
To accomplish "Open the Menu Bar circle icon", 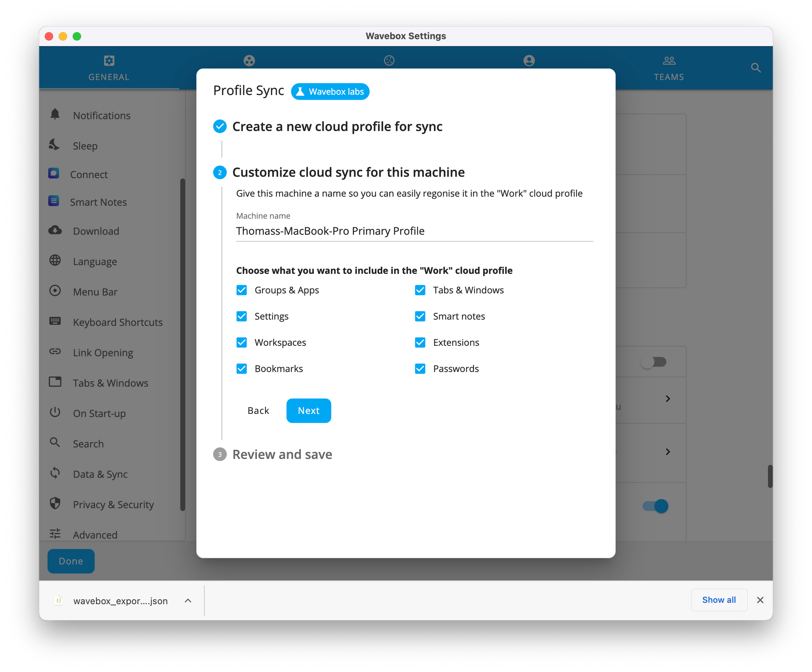I will (x=55, y=291).
